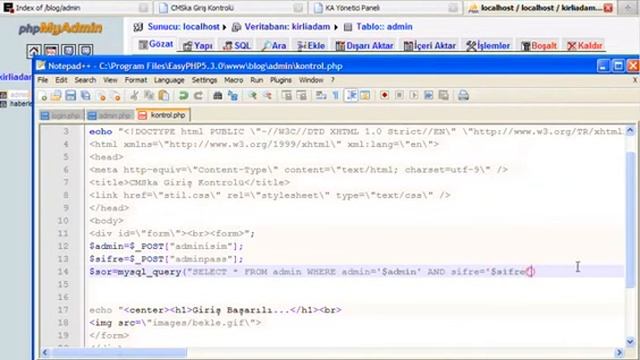Open Find with the binoculars icon
640x360 pixels.
[218, 96]
